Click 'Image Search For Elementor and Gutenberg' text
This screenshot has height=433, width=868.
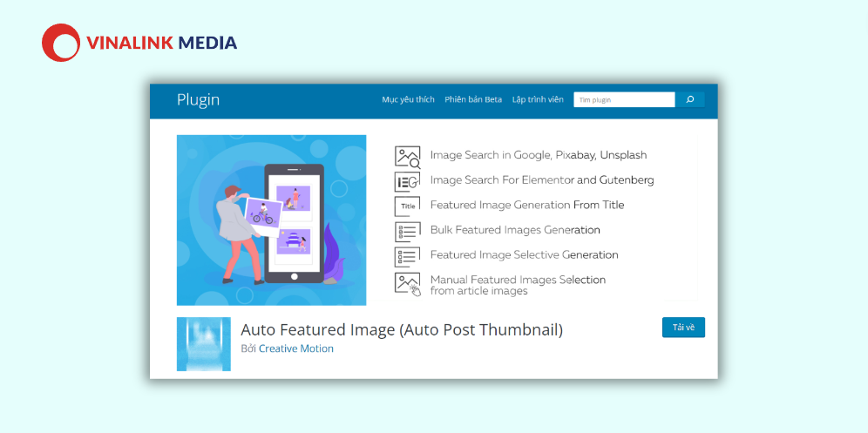click(x=542, y=180)
